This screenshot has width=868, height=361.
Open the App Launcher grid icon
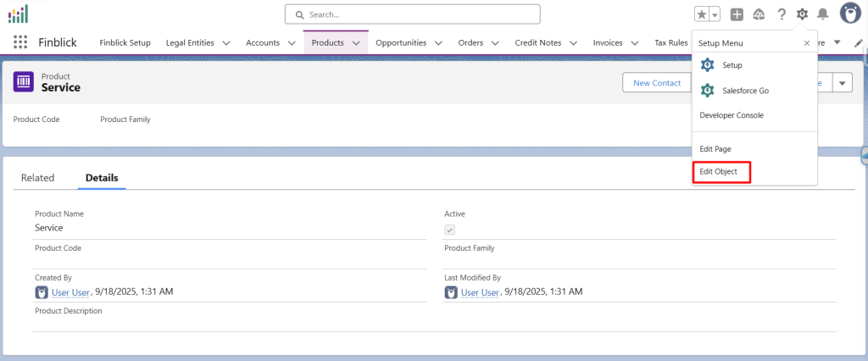click(20, 42)
